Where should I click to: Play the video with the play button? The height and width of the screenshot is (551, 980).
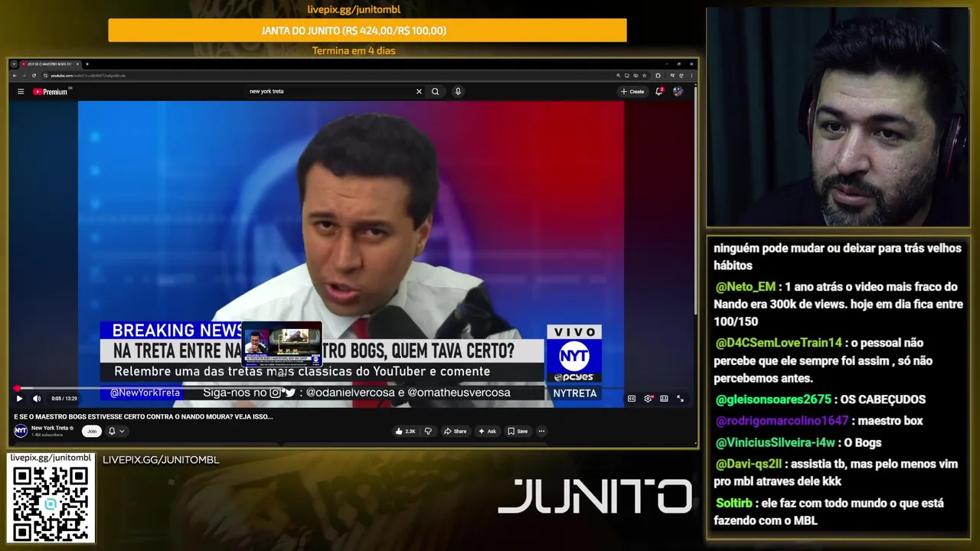pyautogui.click(x=19, y=398)
